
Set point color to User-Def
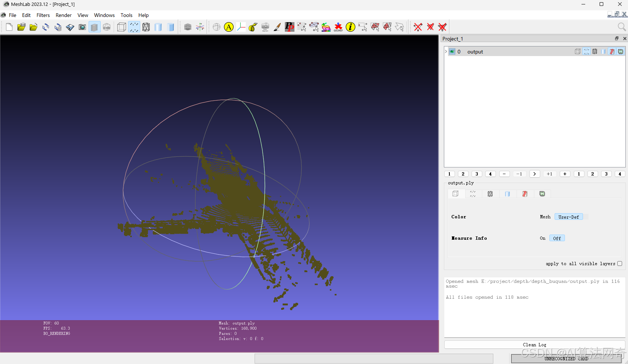click(569, 217)
